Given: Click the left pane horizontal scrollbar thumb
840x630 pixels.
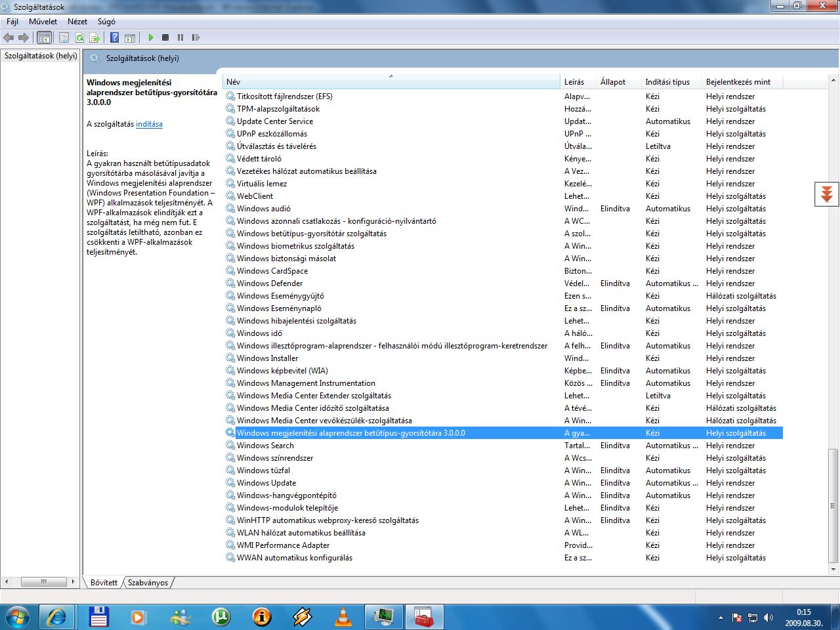Looking at the screenshot, I should [x=43, y=581].
